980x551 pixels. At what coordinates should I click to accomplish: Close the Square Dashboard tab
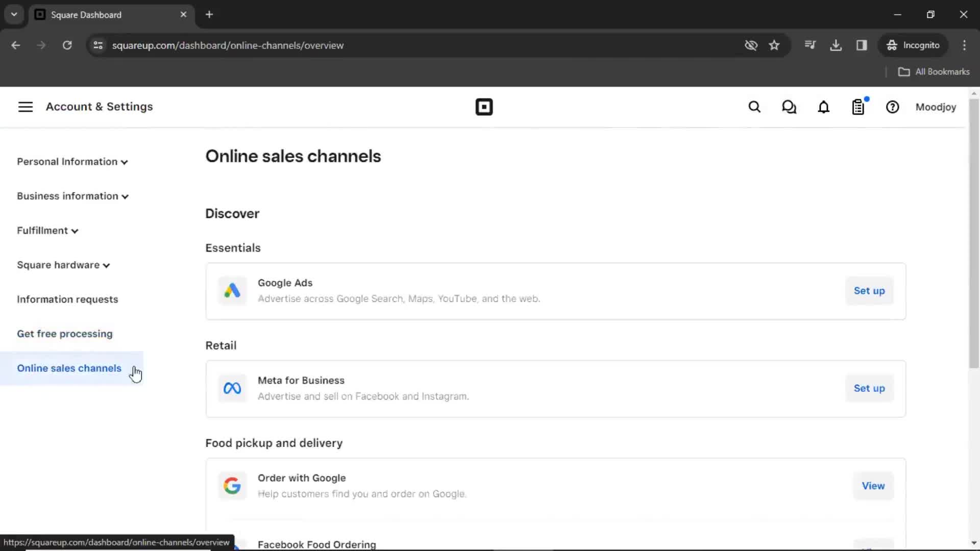tap(183, 15)
